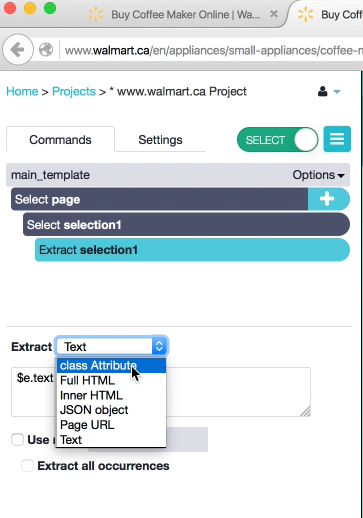Click the browser back arrow button
The height and width of the screenshot is (518, 363).
click(x=18, y=50)
